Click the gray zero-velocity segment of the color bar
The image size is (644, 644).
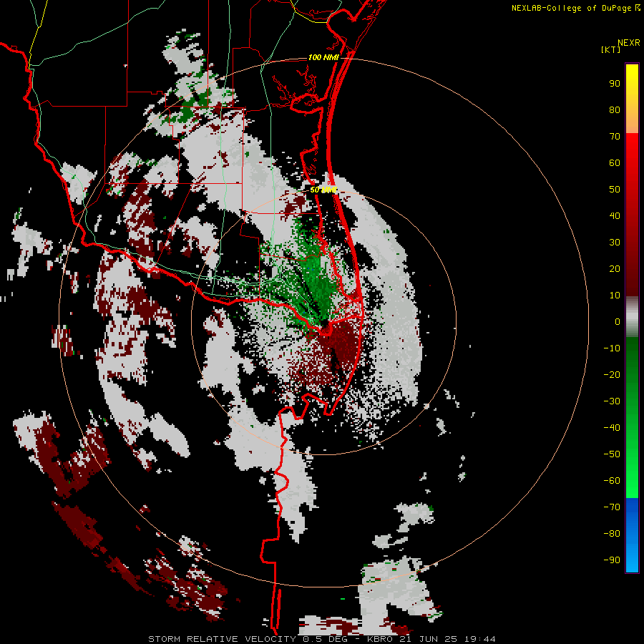point(632,317)
